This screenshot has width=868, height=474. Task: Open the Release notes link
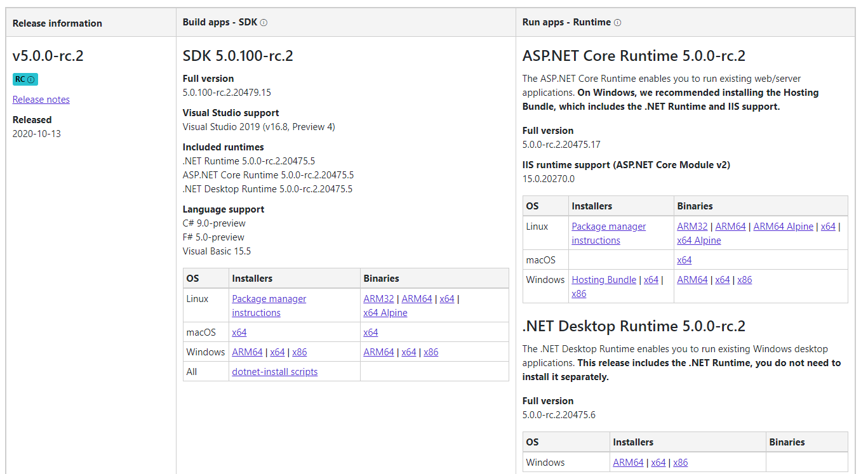point(41,99)
